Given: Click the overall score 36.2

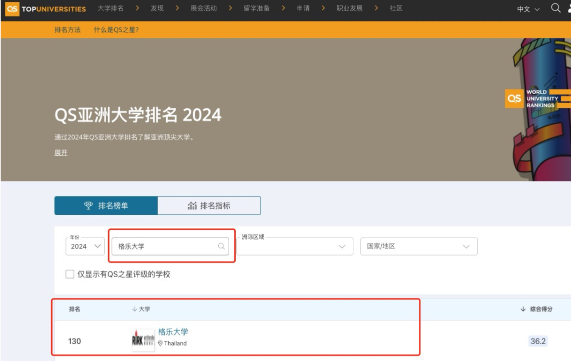Looking at the screenshot, I should (538, 341).
